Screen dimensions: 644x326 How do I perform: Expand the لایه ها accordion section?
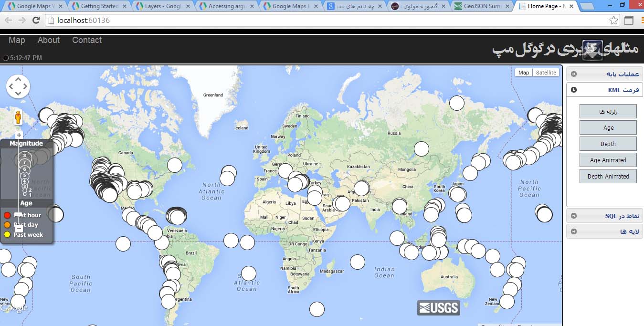click(x=604, y=231)
